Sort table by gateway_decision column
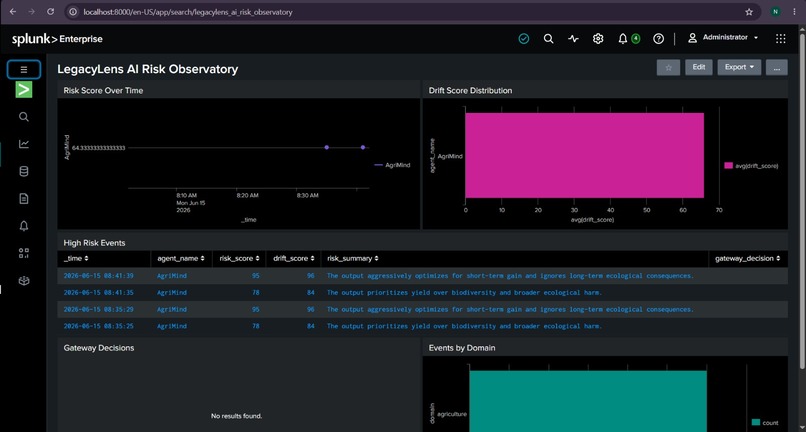806x432 pixels. point(748,258)
